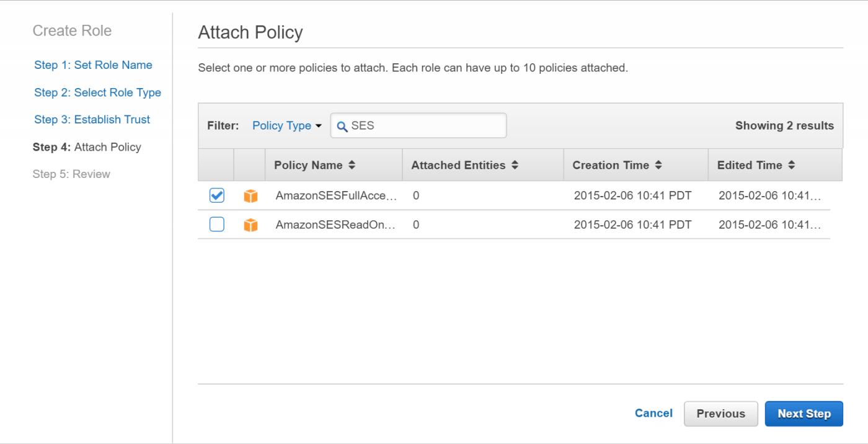The height and width of the screenshot is (444, 868).
Task: Sort by Attached Entities column
Action: pos(464,165)
